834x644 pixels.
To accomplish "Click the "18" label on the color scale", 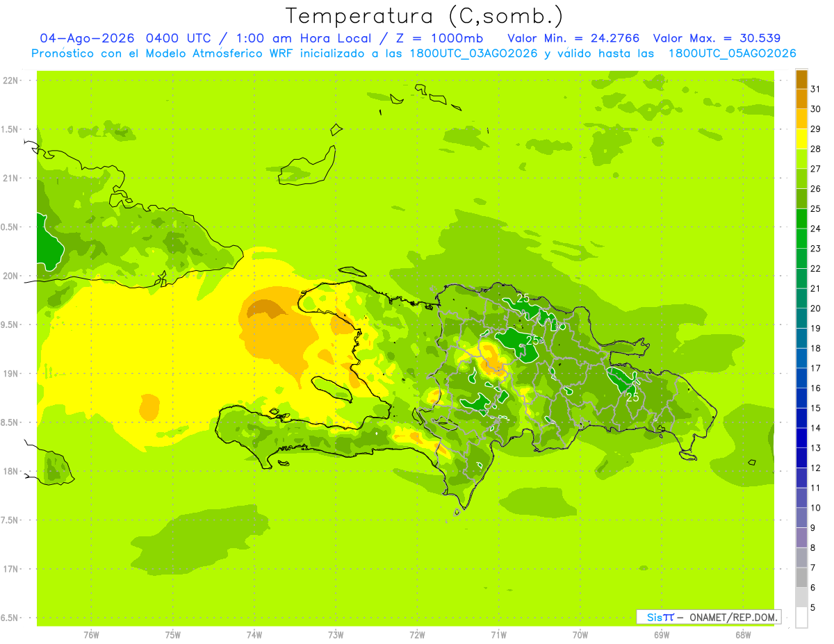I will 816,349.
